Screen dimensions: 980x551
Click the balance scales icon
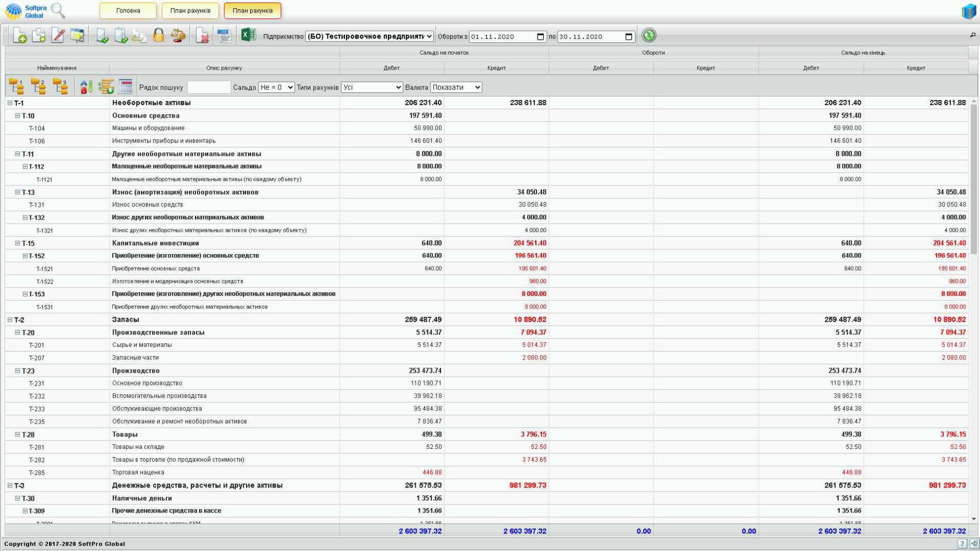click(178, 36)
